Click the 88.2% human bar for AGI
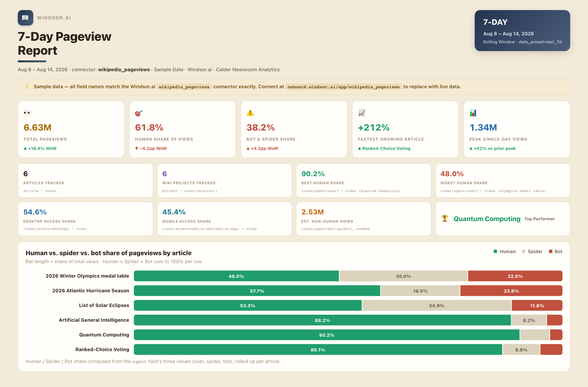 pyautogui.click(x=322, y=320)
